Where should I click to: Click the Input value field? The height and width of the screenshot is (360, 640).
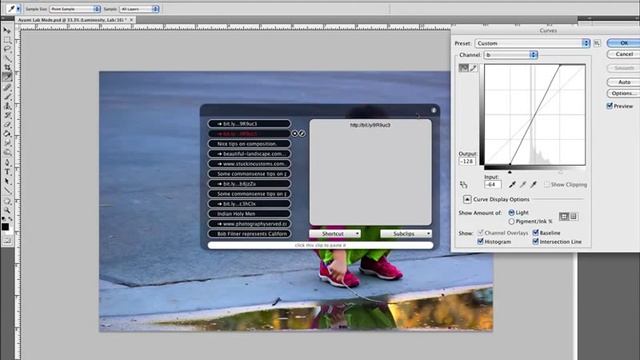(493, 184)
